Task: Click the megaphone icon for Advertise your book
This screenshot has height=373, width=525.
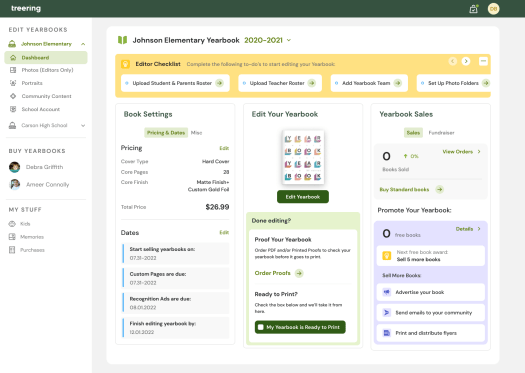Action: tap(387, 292)
